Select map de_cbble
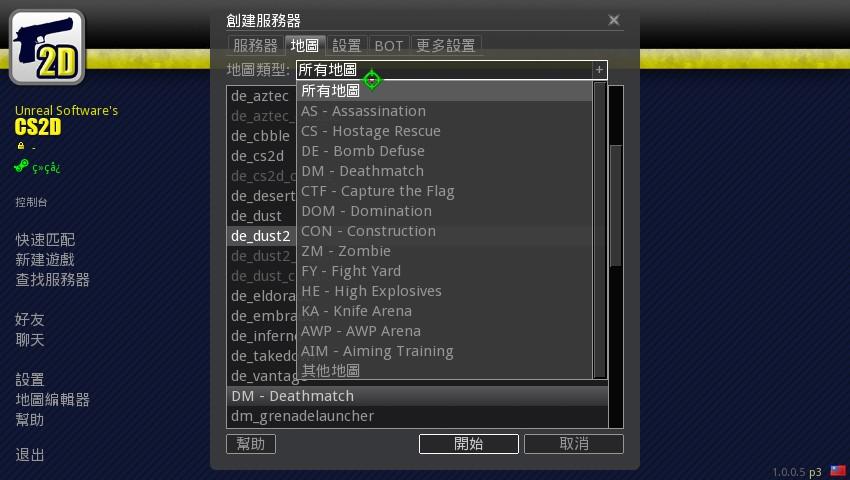 (261, 136)
